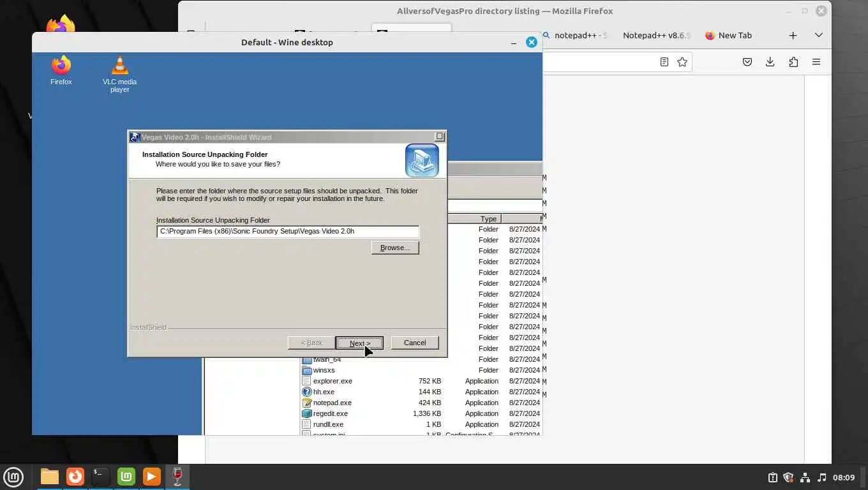Open the Linux Mint start menu

pyautogui.click(x=13, y=477)
